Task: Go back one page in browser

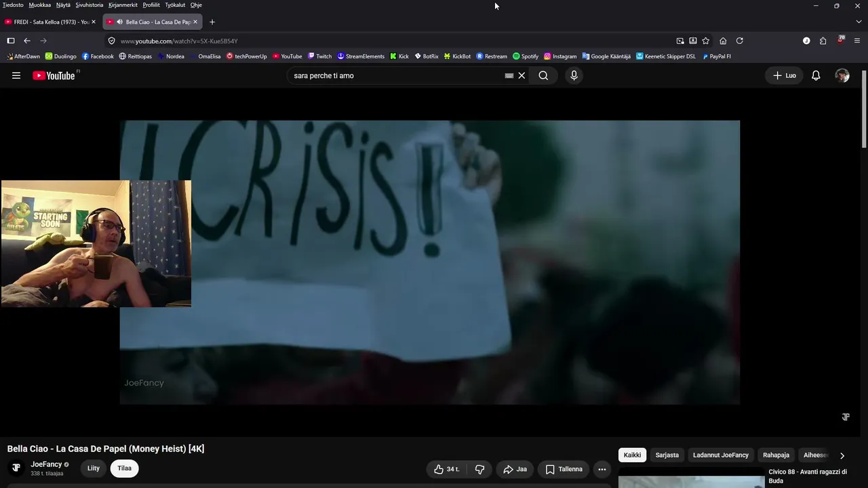Action: pyautogui.click(x=27, y=41)
